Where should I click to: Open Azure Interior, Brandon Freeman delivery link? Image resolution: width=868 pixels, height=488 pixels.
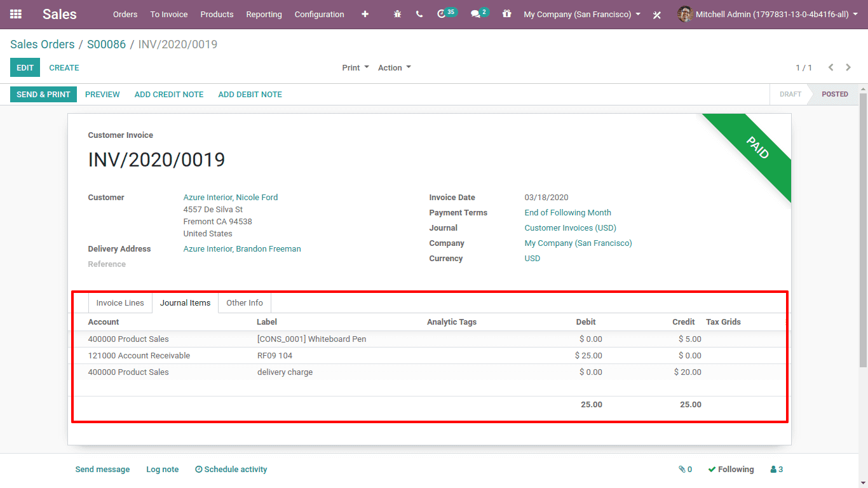242,249
